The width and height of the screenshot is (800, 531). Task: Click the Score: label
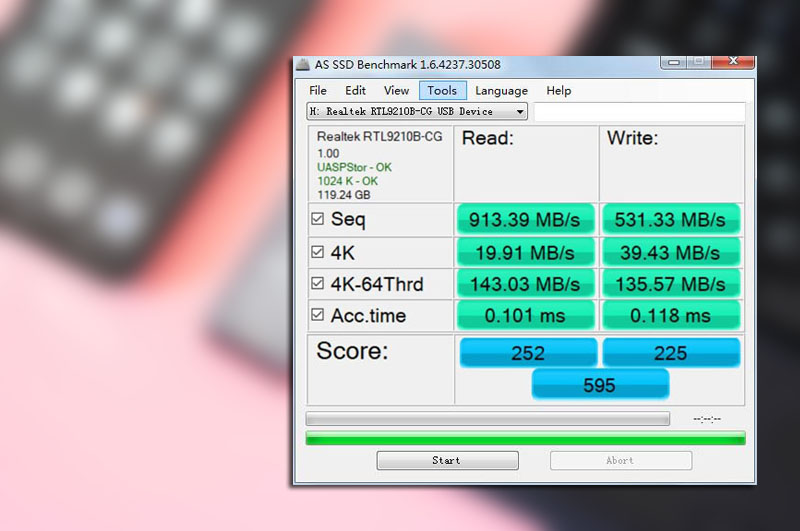click(x=353, y=351)
